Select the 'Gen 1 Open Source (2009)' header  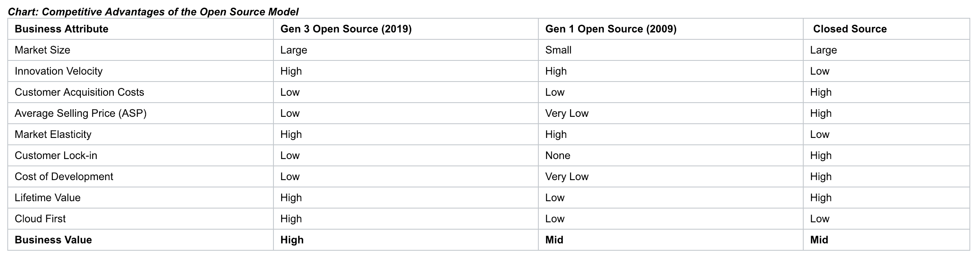611,29
